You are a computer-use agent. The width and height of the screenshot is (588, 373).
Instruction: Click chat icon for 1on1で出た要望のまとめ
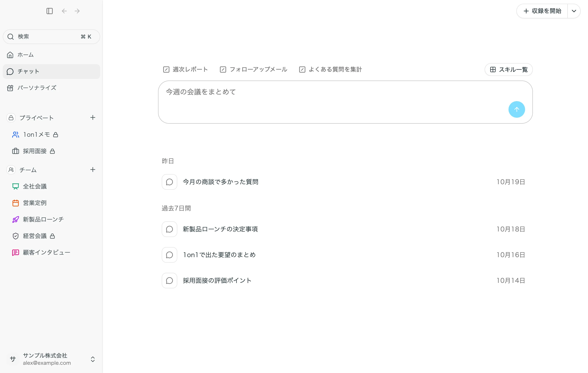(169, 255)
